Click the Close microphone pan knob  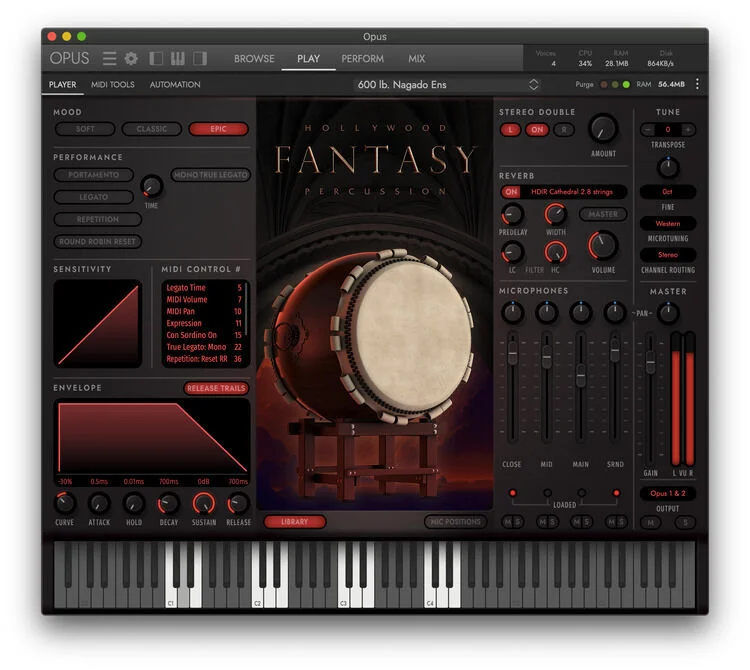(512, 312)
